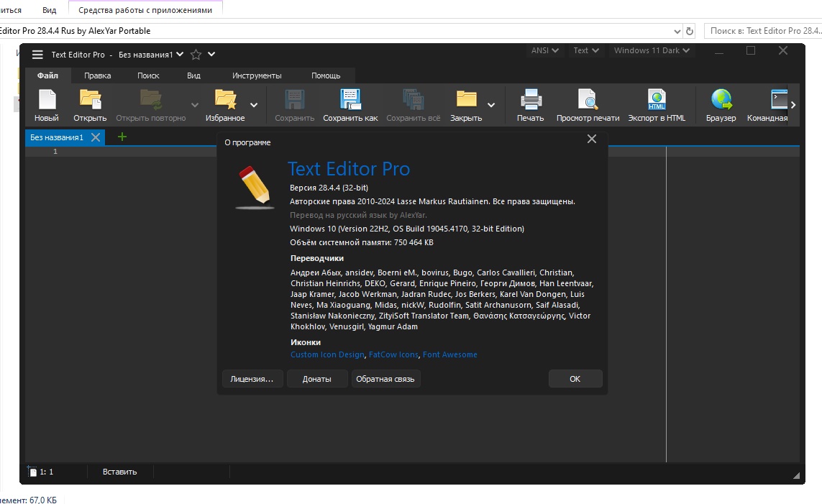Click the Favorites folder icon
This screenshot has height=504, width=822.
[225, 99]
